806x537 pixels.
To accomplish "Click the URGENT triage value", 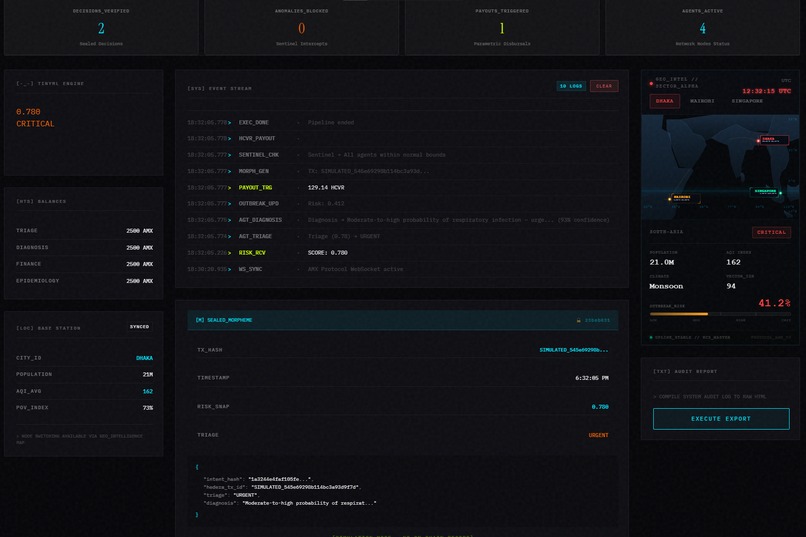I will (598, 435).
